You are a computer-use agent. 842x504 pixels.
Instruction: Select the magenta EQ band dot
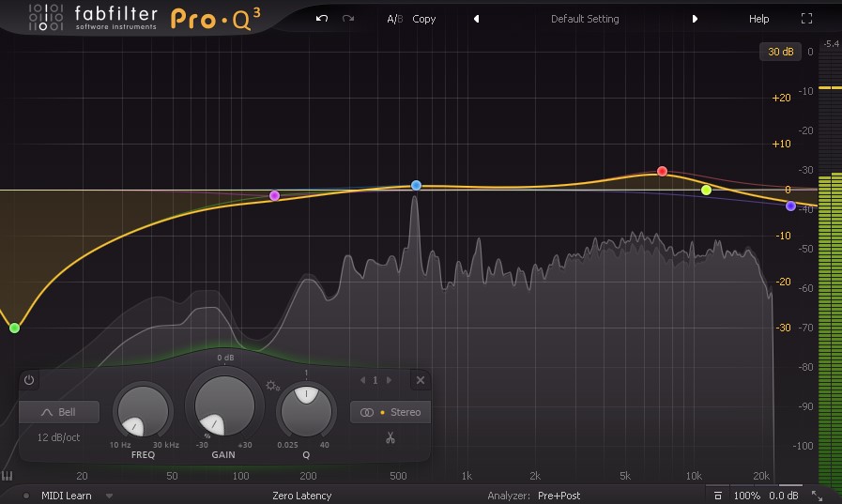(274, 195)
